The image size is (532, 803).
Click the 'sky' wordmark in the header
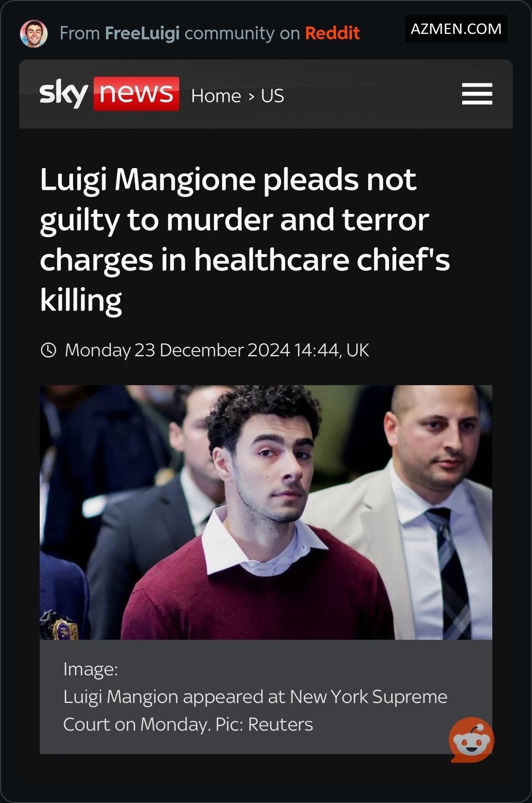64,94
